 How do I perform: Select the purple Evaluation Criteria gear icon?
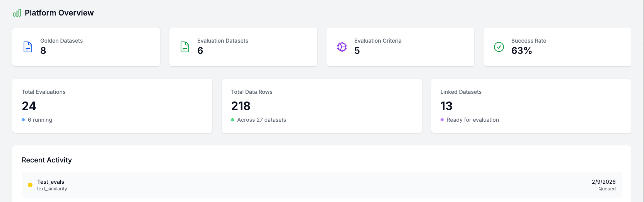click(x=342, y=47)
